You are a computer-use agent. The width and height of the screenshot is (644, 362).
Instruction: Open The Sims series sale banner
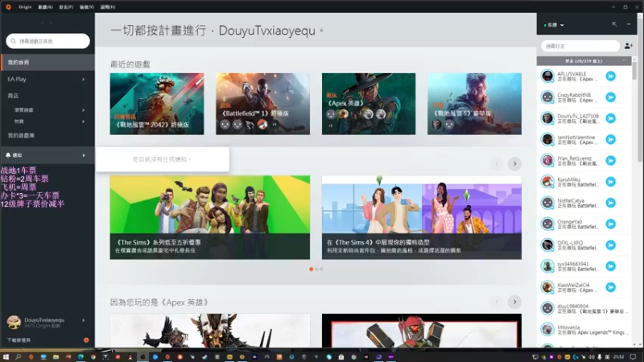210,217
